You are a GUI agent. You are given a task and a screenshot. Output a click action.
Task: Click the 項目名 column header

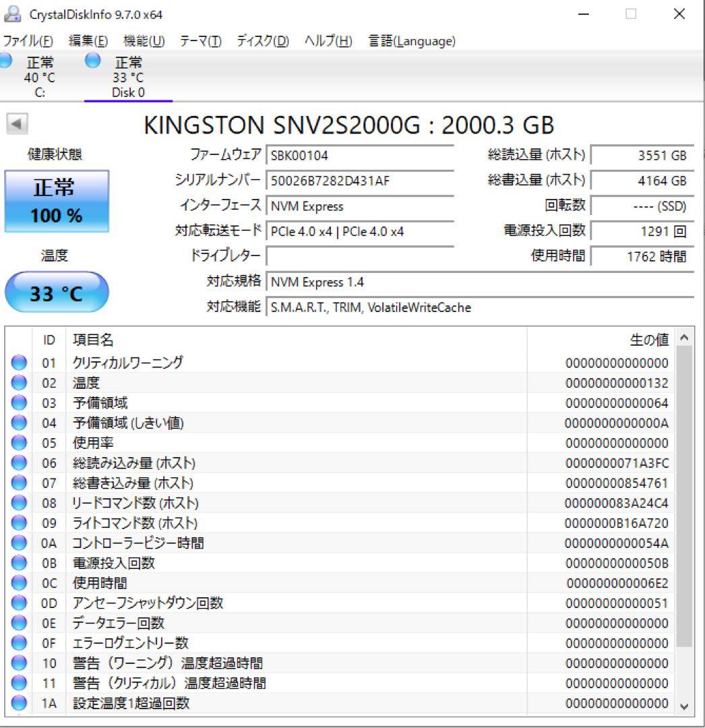pyautogui.click(x=296, y=340)
